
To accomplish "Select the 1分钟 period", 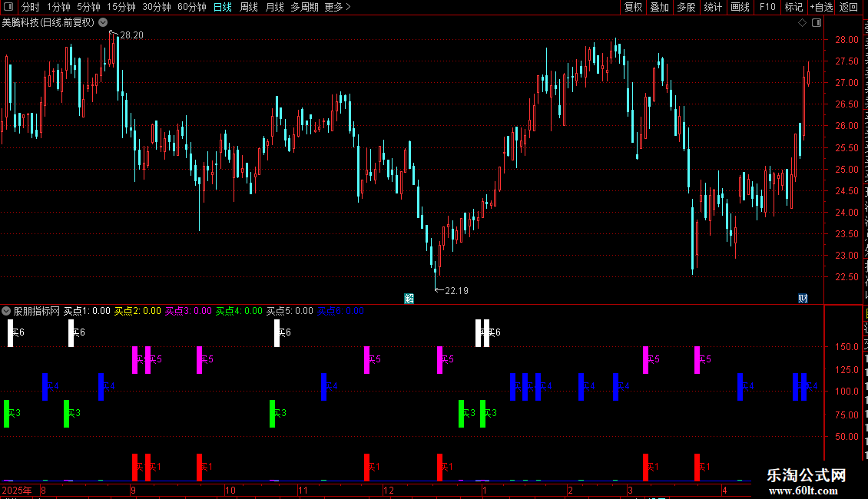I will click(x=58, y=7).
